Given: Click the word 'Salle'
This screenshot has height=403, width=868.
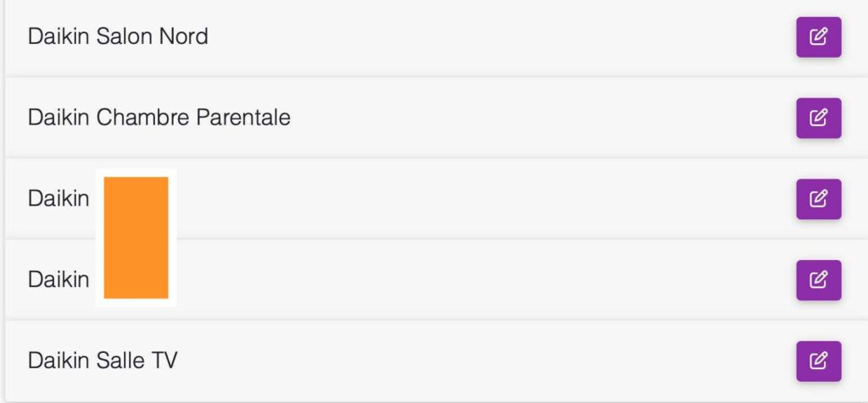Looking at the screenshot, I should [120, 361].
